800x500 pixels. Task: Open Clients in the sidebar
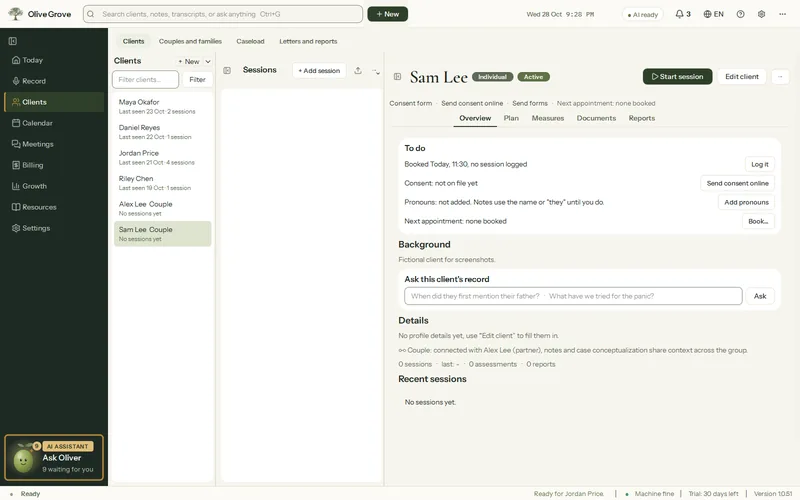54,102
